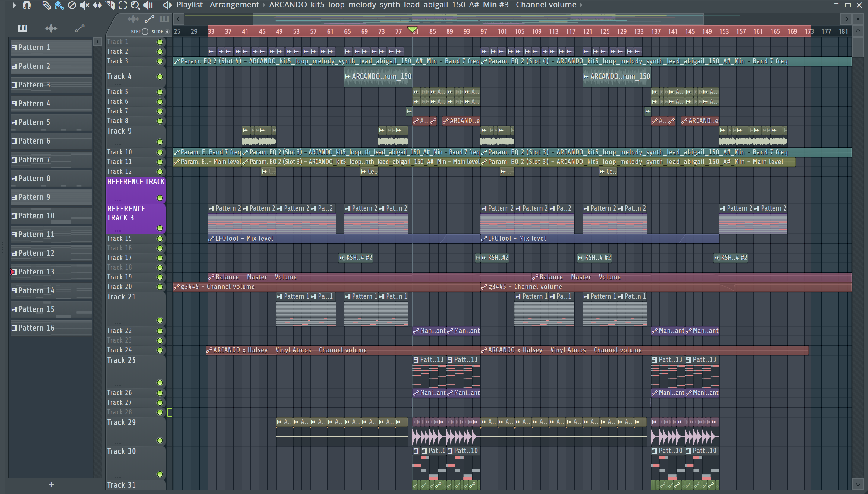Focus pattern clips in the playlist header
This screenshot has width=868, height=494.
pos(164,19)
